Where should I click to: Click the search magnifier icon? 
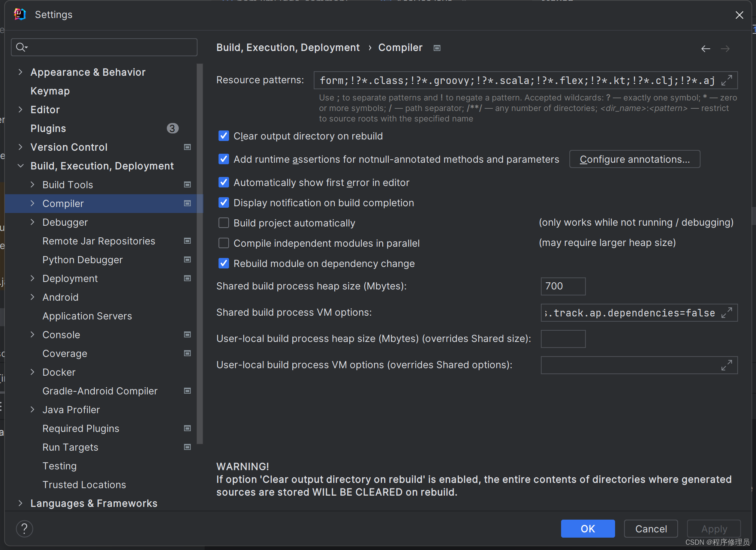21,47
